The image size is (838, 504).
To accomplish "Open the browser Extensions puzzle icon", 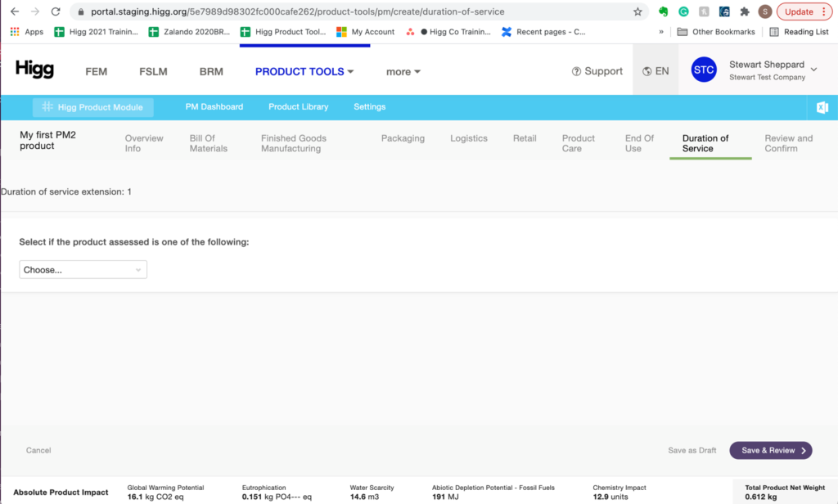I will (745, 11).
